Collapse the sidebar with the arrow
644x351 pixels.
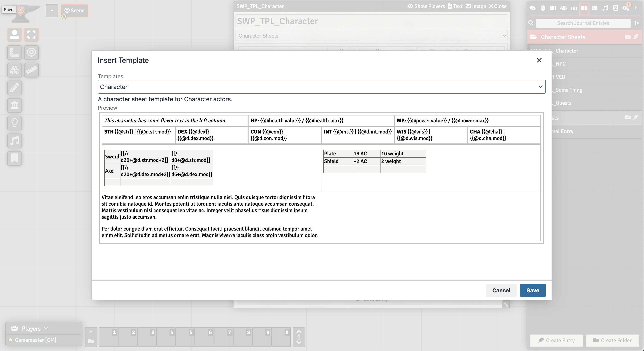[x=636, y=8]
